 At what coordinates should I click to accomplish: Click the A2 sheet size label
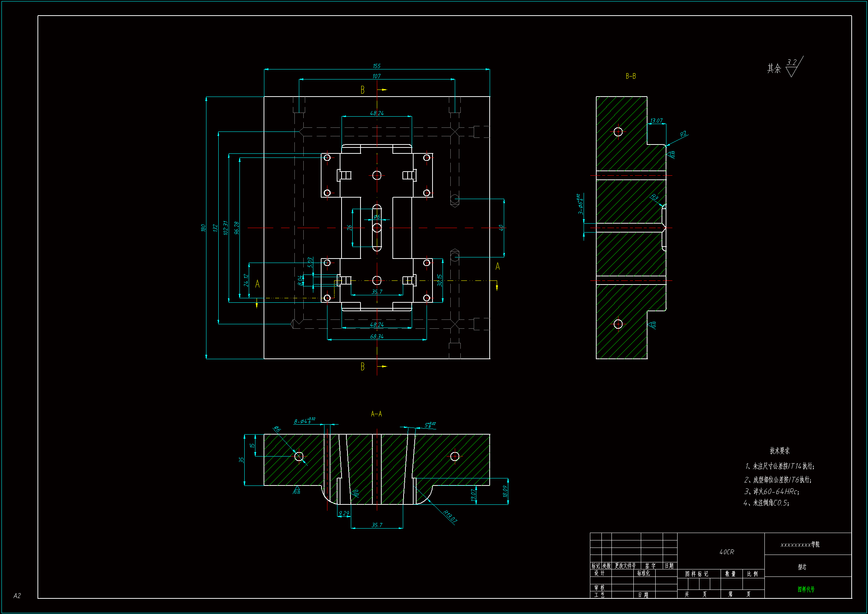[x=17, y=596]
